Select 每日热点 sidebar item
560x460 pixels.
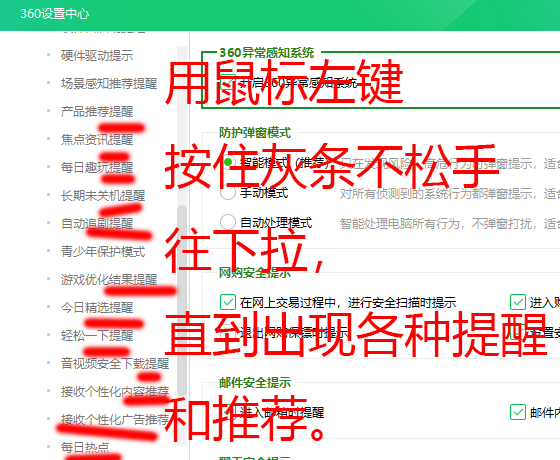(x=85, y=447)
